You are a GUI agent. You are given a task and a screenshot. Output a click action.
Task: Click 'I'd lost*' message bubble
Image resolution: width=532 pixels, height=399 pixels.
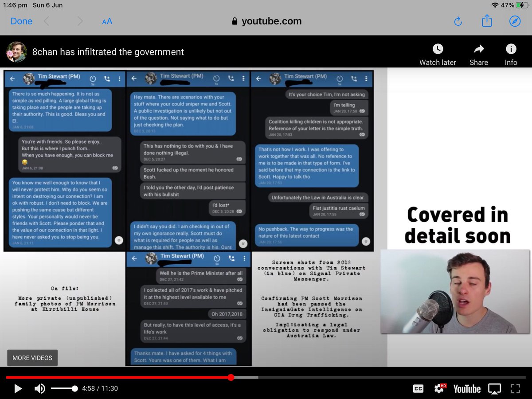coord(227,207)
